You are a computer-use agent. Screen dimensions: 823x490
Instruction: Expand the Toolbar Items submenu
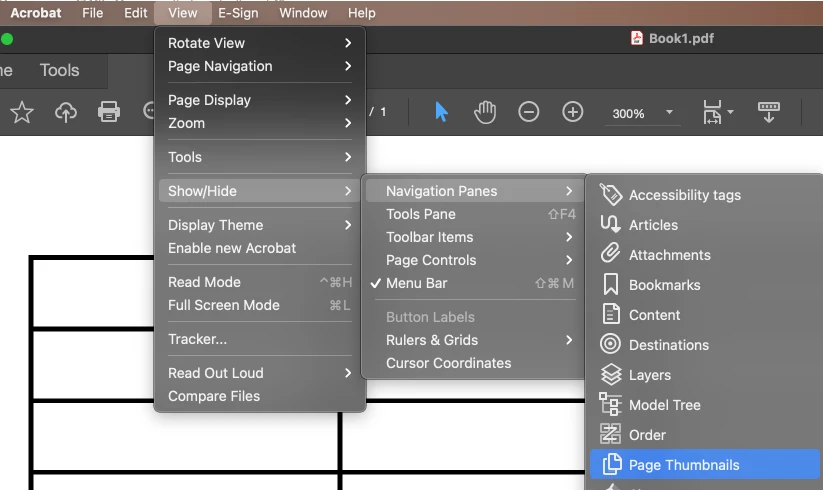pyautogui.click(x=475, y=237)
